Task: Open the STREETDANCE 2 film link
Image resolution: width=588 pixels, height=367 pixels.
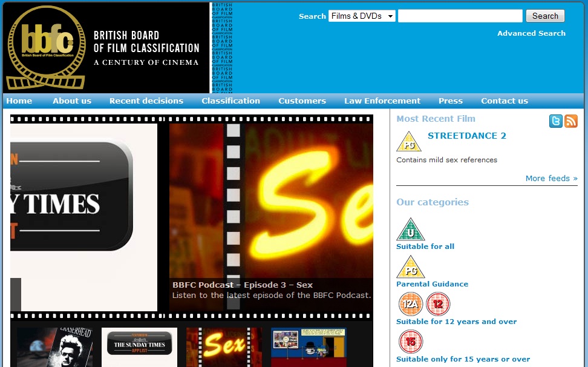Action: point(467,136)
